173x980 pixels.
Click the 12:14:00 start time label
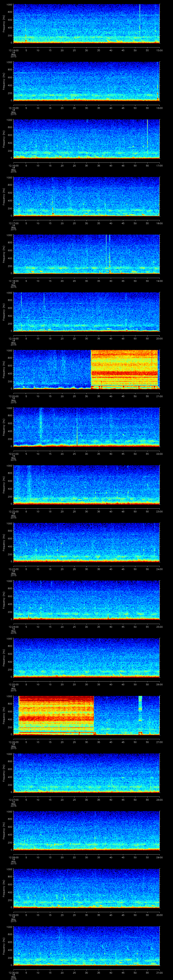14,50
